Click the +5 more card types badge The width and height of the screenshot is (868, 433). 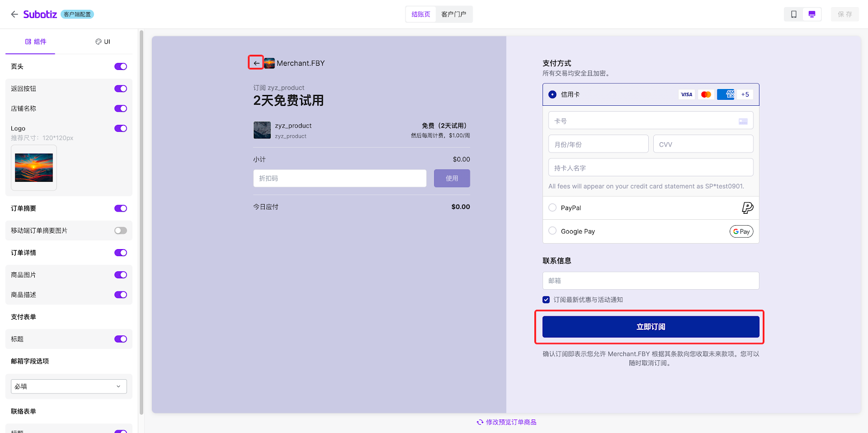tap(745, 94)
